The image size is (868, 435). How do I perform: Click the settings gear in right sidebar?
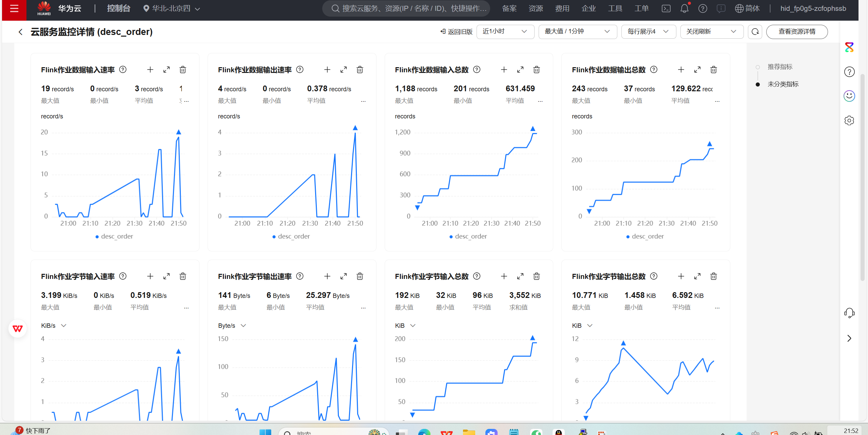click(x=849, y=120)
